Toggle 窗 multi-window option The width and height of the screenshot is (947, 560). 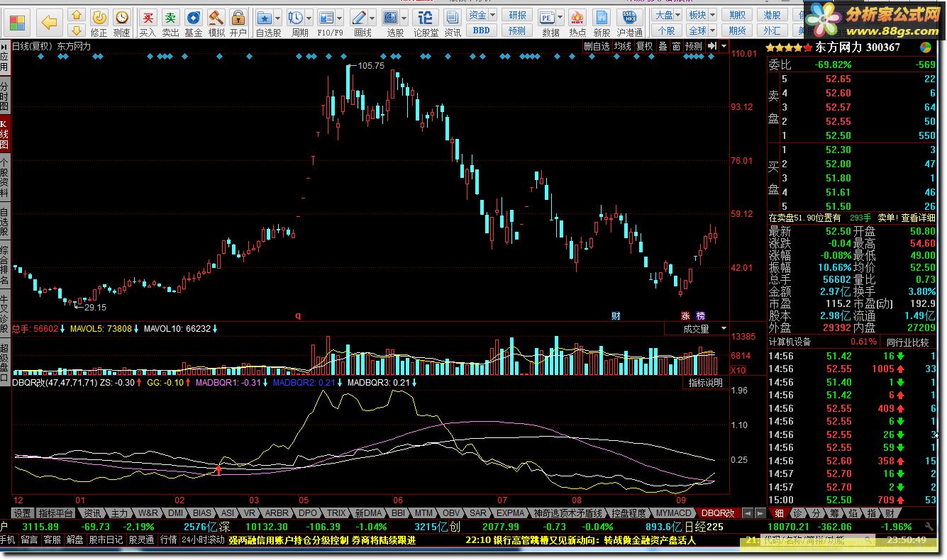click(676, 46)
